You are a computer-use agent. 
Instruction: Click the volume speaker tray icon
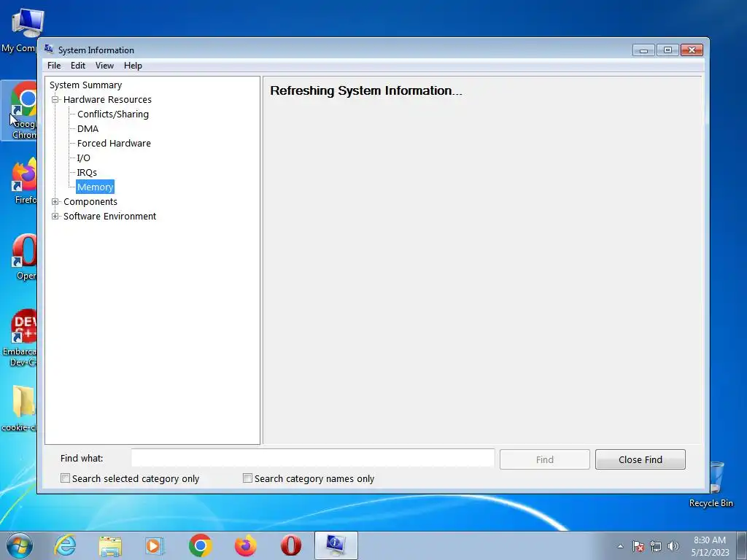(673, 546)
